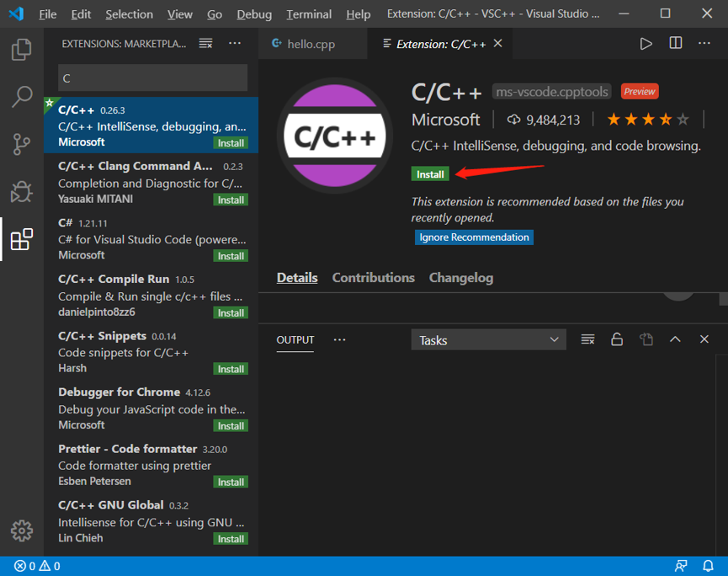Click the download count 9,484,213
This screenshot has width=728, height=576.
(x=544, y=120)
